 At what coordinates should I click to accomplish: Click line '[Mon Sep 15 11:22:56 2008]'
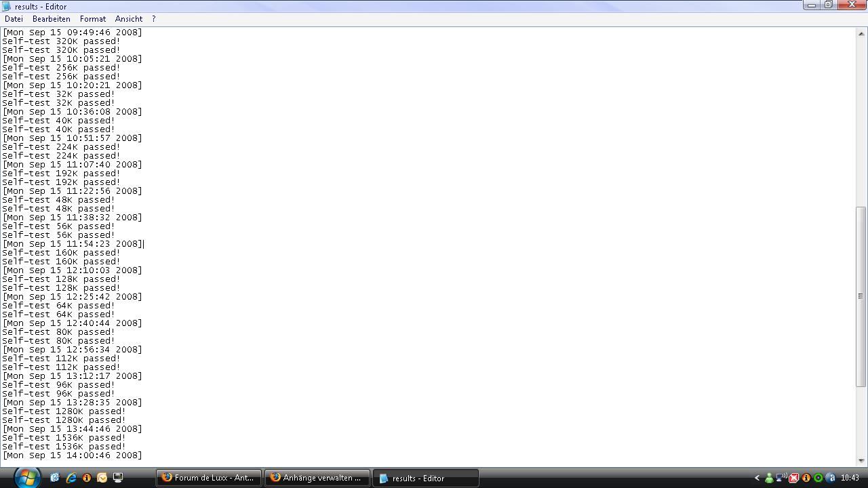(x=73, y=190)
